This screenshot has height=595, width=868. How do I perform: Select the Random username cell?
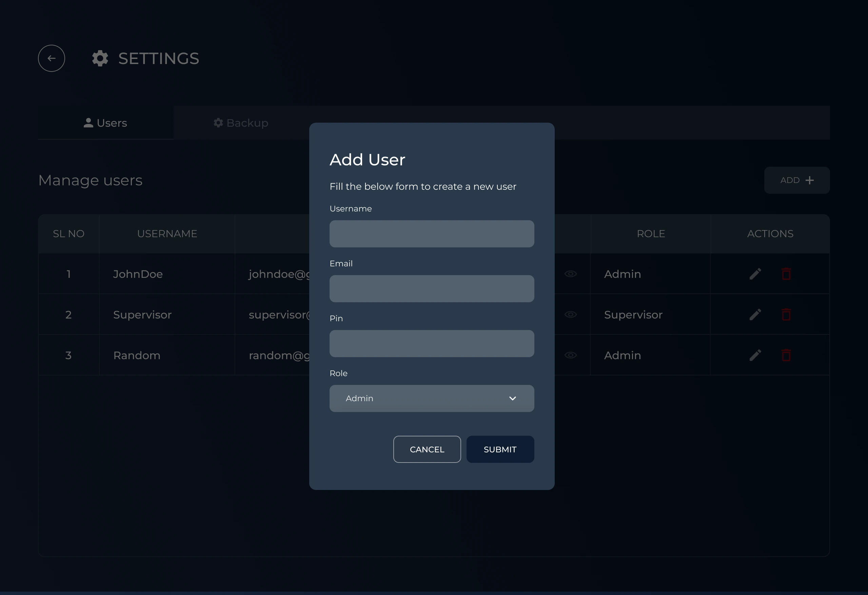click(167, 355)
